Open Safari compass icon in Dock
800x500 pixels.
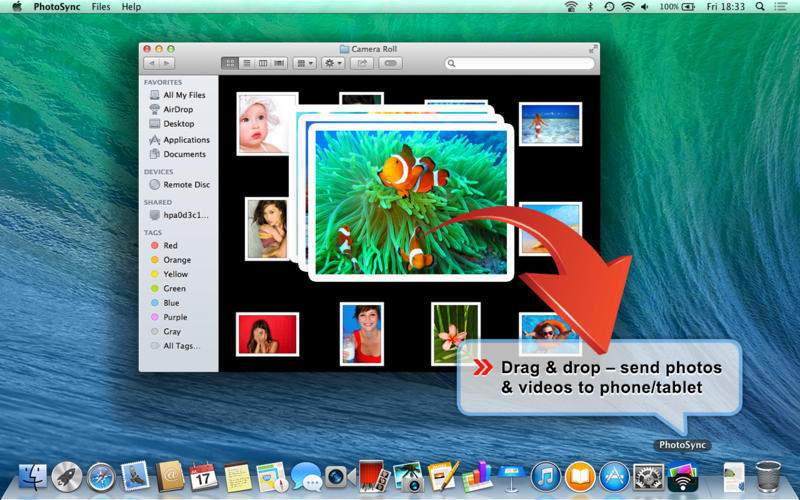tap(101, 477)
